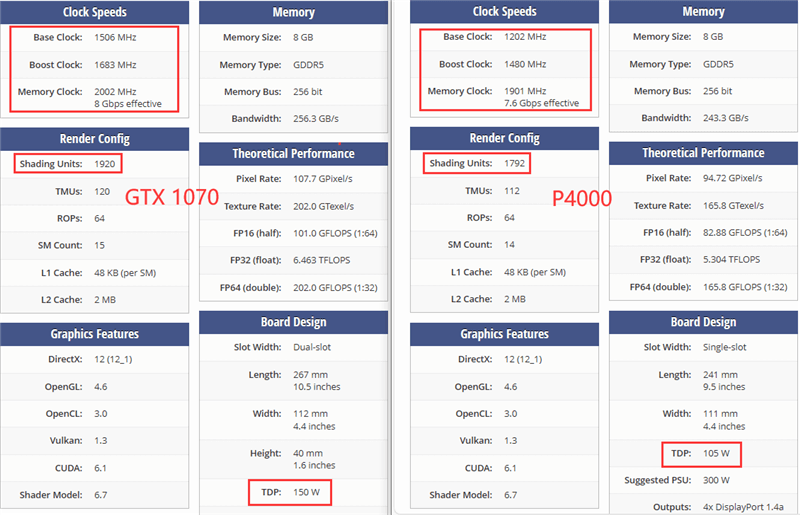Click the Shader Model value in GTX 1070 specs

(101, 495)
